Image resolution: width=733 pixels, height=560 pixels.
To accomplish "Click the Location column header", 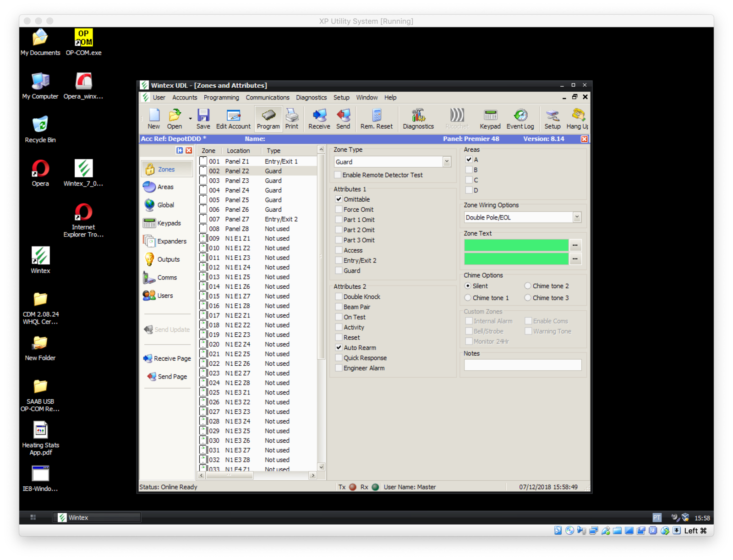I will pyautogui.click(x=241, y=150).
